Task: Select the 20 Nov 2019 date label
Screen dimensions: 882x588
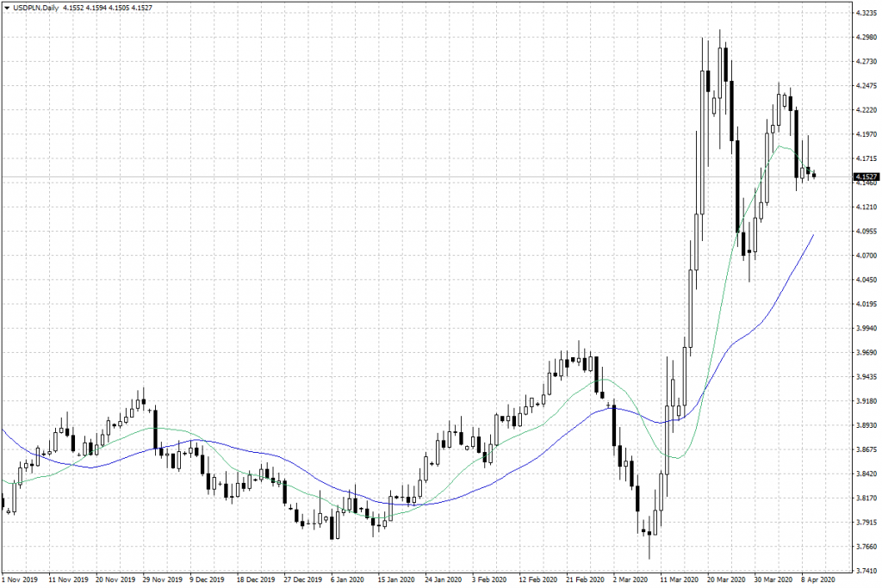Action: tap(116, 579)
